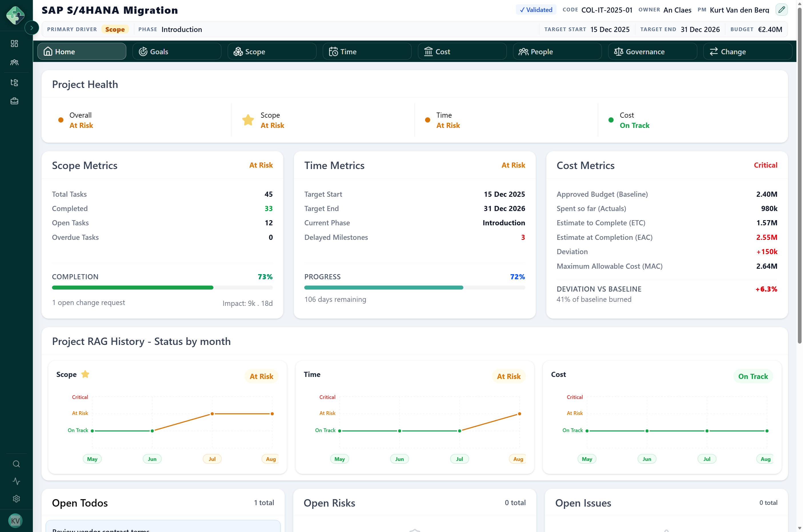
Task: Click the EAC value 2.55M
Action: point(766,238)
